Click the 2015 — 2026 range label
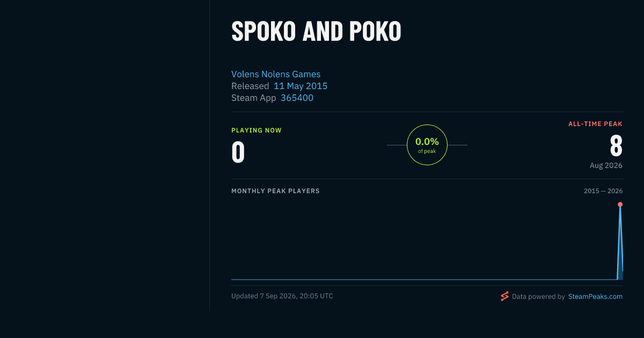This screenshot has height=338, width=644. [x=603, y=191]
